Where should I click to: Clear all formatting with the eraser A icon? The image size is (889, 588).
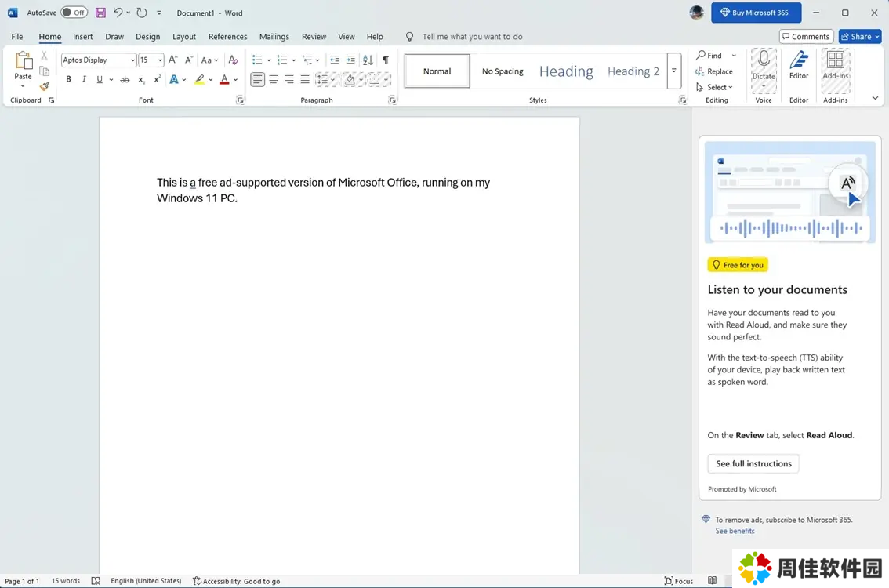click(233, 60)
